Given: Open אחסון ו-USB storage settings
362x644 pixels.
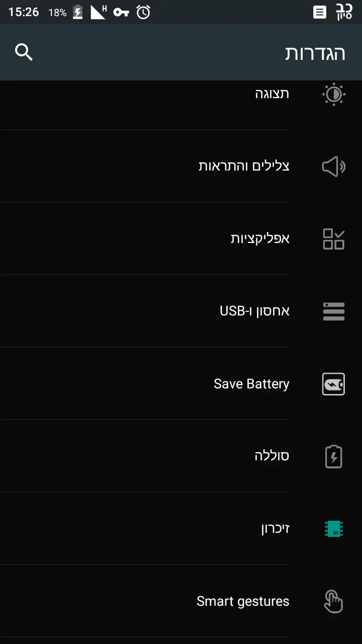Looking at the screenshot, I should [254, 311].
